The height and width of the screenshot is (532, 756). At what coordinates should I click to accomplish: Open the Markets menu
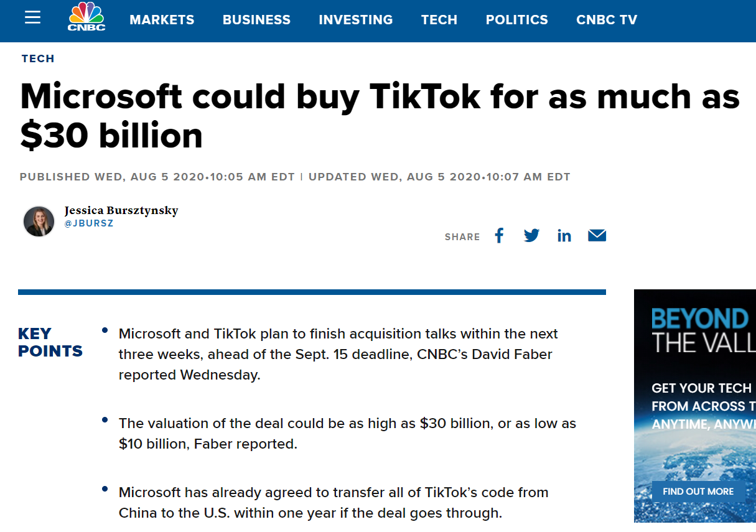click(x=162, y=20)
